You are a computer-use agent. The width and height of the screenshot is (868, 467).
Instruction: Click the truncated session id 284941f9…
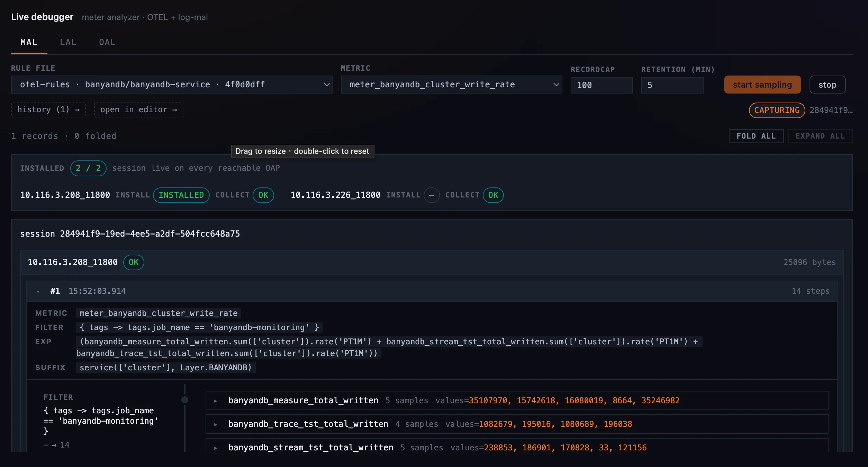(831, 110)
